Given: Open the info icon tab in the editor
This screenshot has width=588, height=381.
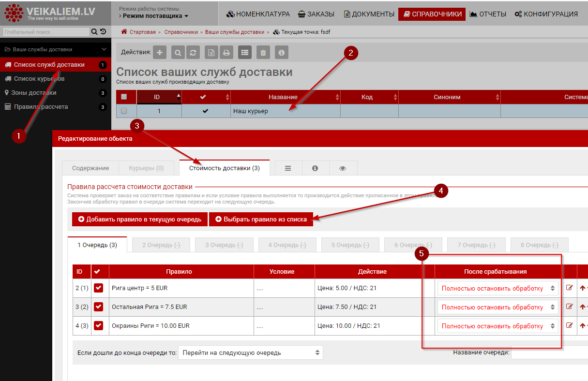Looking at the screenshot, I should (x=315, y=168).
